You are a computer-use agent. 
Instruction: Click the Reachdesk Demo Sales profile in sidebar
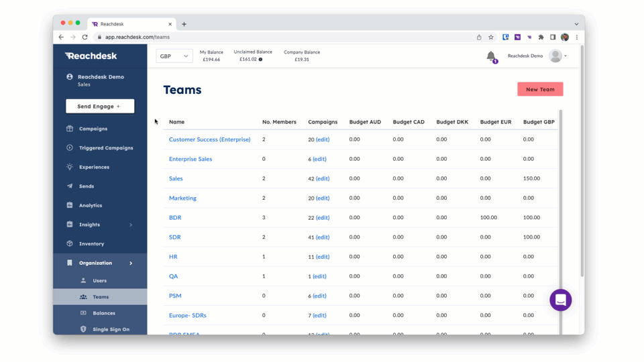(95, 80)
